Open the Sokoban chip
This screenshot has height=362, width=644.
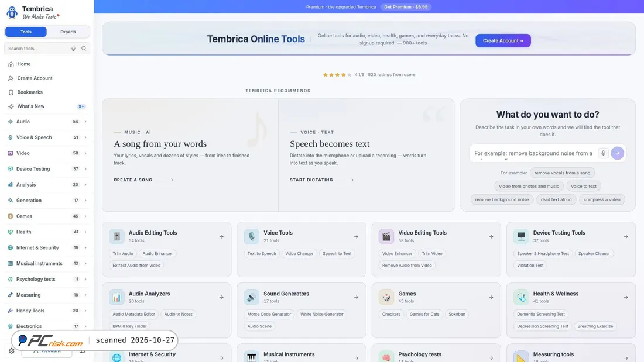(457, 315)
